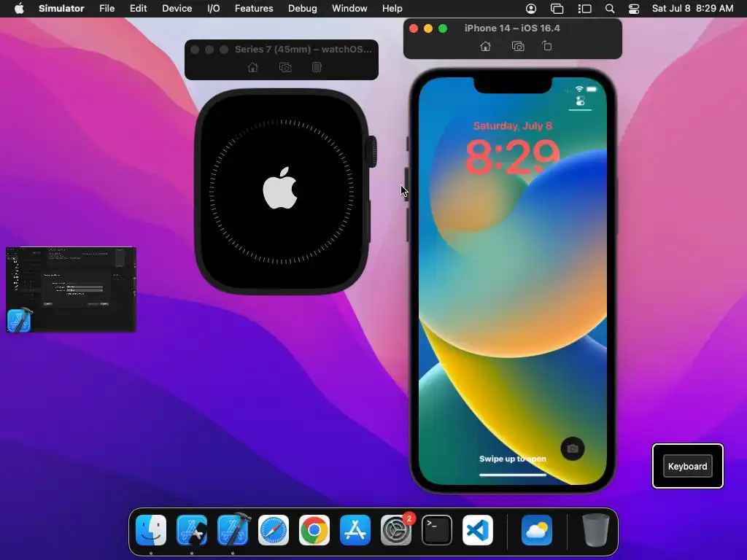Tap the Focus icon in iPhone status area
Viewport: 747px width, 560px height.
tap(580, 101)
